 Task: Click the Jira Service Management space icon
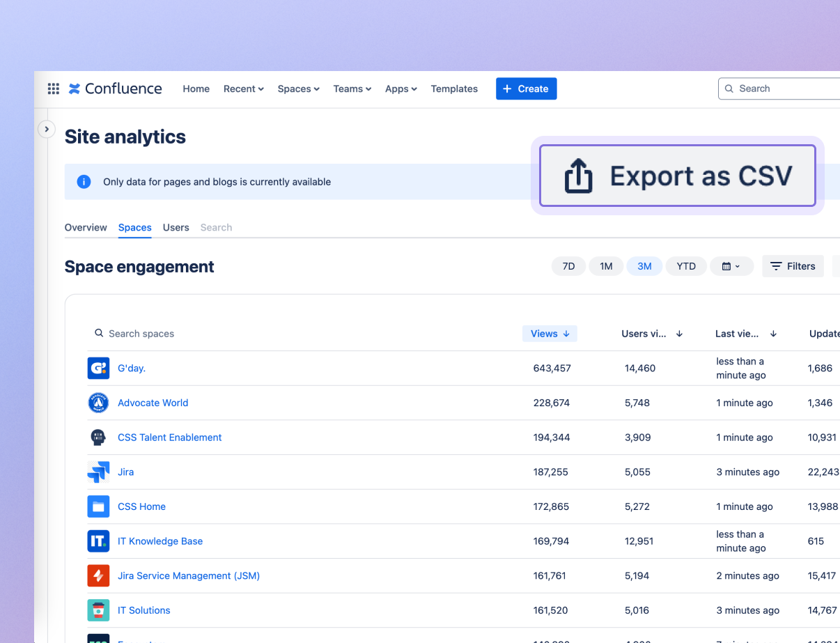(98, 575)
